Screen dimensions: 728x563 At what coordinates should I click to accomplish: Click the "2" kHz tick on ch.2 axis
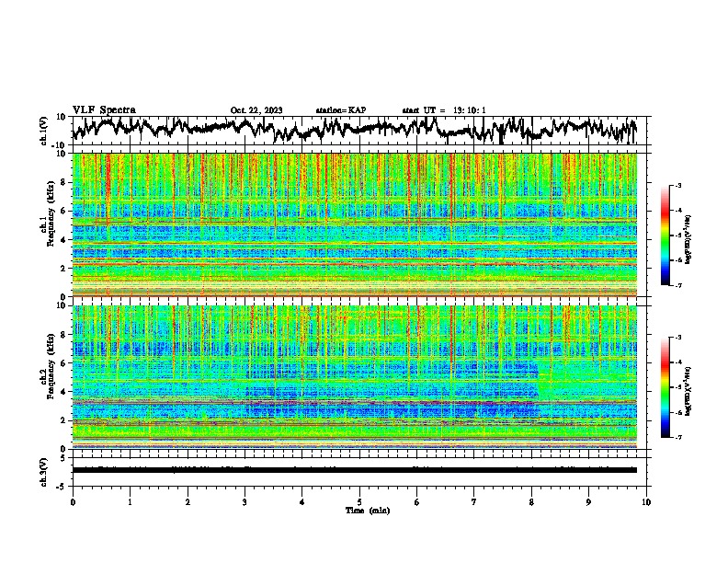[x=63, y=420]
